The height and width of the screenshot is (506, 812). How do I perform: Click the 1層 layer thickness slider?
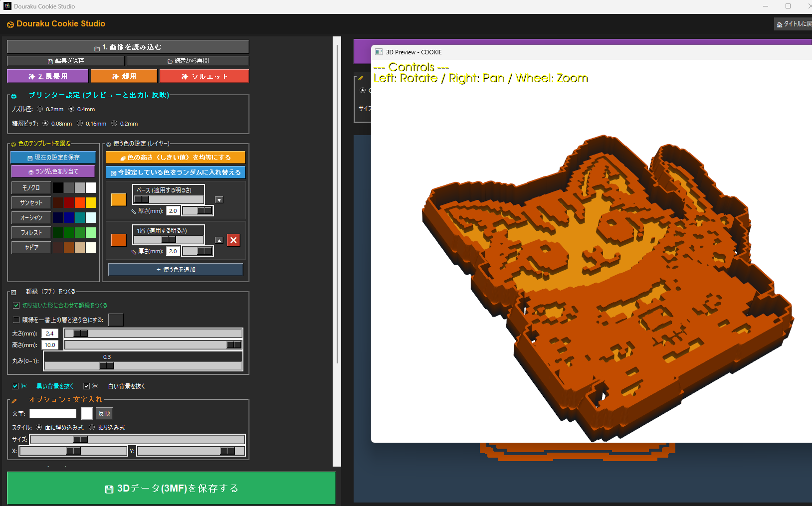tap(198, 251)
